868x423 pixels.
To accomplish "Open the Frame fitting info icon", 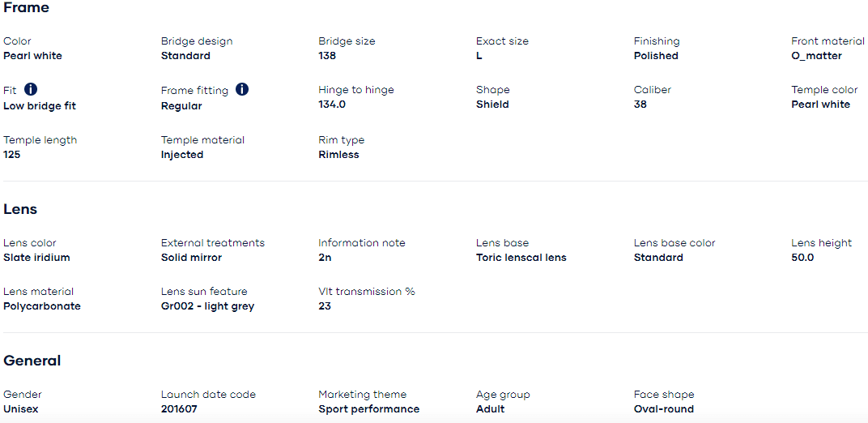I will (x=242, y=89).
